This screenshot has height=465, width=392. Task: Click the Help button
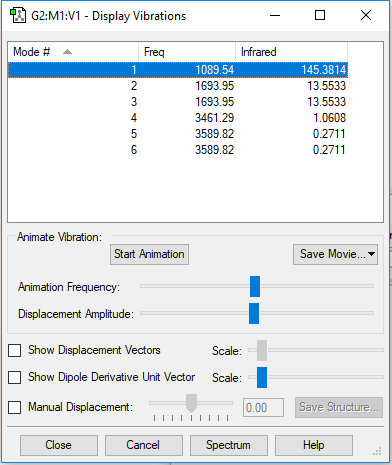(314, 445)
